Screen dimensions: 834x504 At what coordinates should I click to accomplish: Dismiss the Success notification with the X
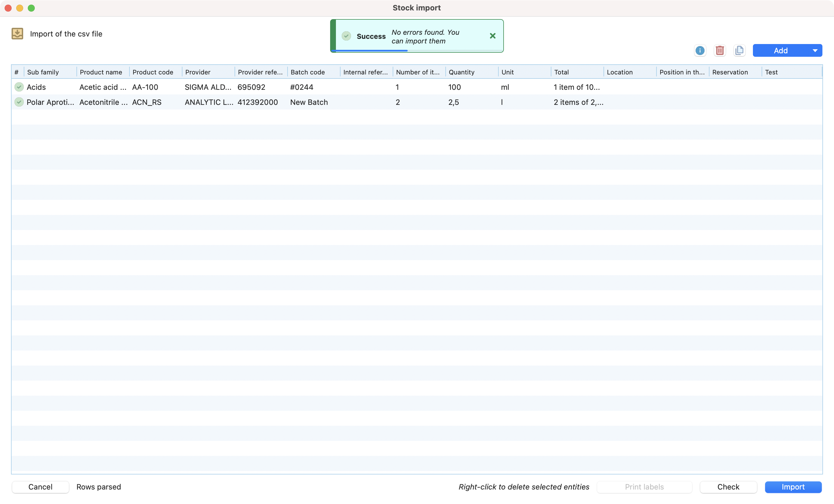[493, 36]
